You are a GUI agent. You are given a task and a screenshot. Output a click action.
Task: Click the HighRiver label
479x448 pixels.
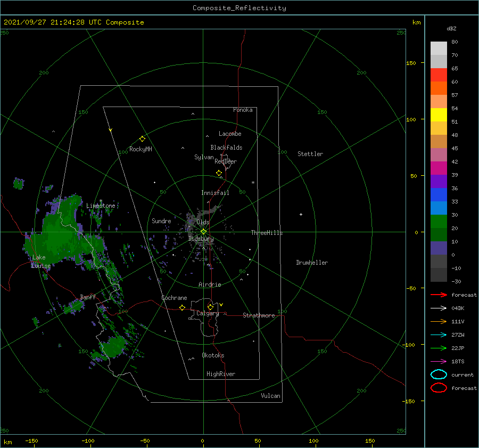221,374
